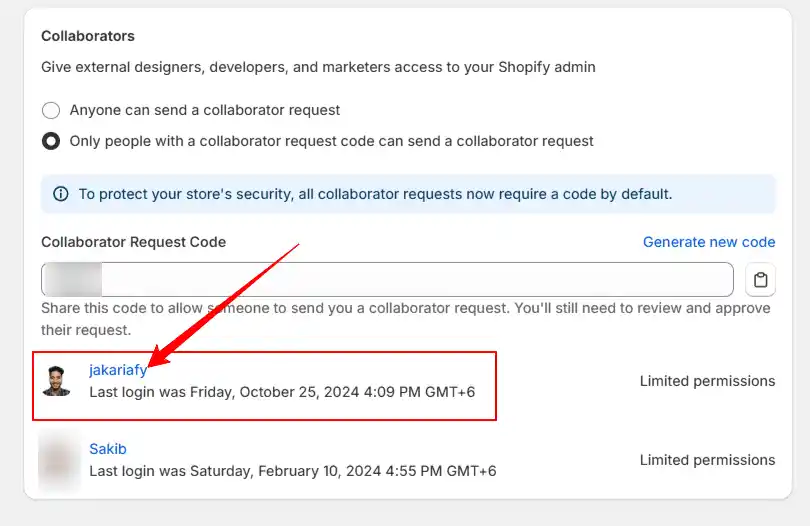Click Sakib's last login February 10 text
This screenshot has width=810, height=526.
point(293,471)
